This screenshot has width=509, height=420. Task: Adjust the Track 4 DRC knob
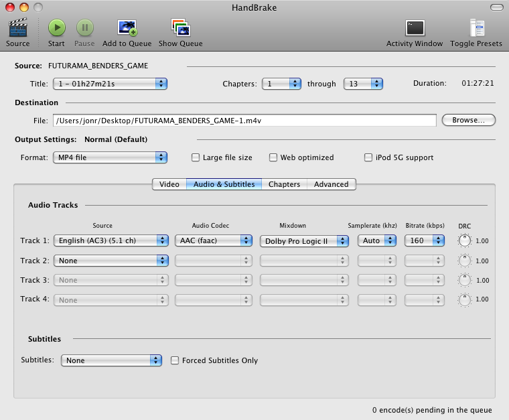(x=465, y=299)
